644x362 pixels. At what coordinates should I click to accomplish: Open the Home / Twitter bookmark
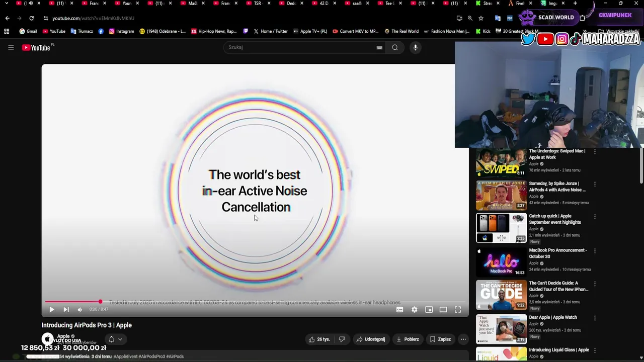270,31
